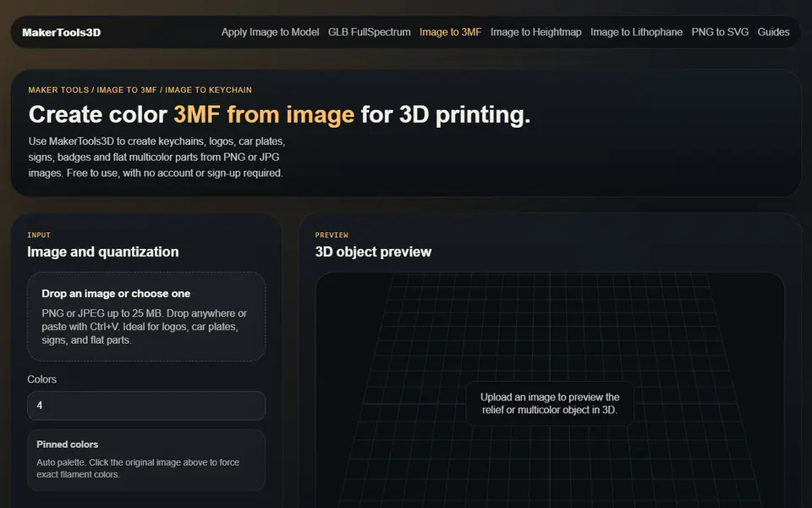812x508 pixels.
Task: Open the Guides page
Action: 773,32
